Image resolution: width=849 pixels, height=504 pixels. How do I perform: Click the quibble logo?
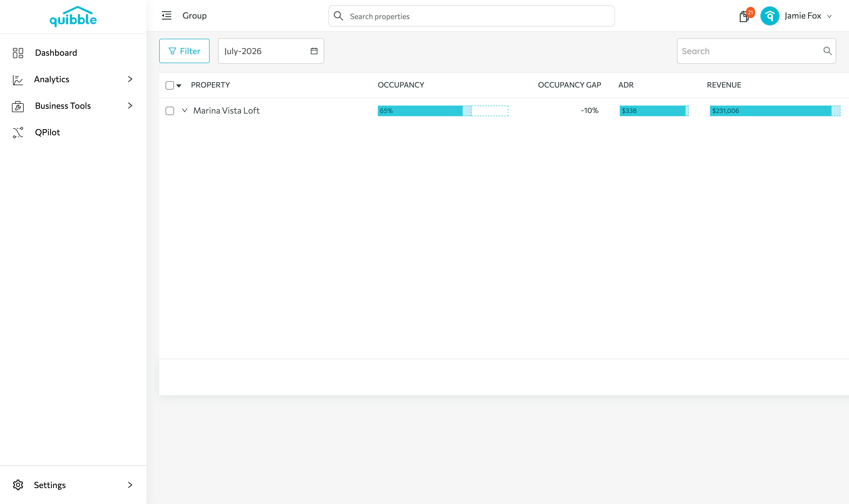[x=73, y=16]
